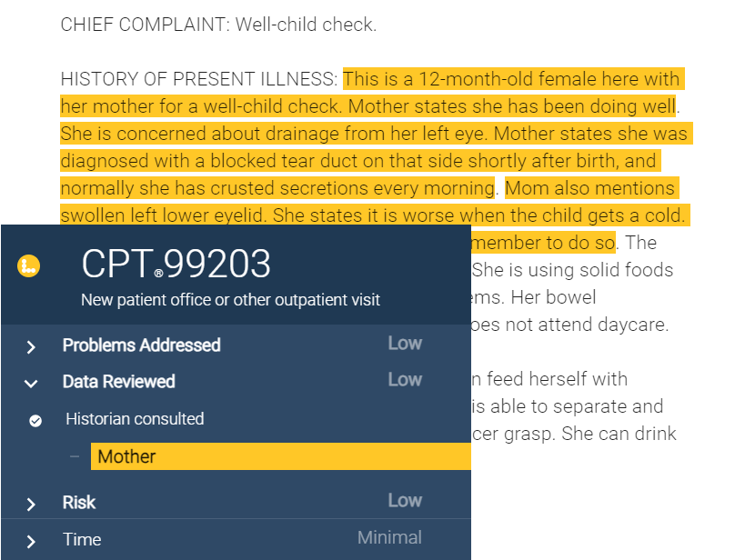Image resolution: width=745 pixels, height=560 pixels.
Task: Click the Minimal level indicator beside Time
Action: point(389,538)
